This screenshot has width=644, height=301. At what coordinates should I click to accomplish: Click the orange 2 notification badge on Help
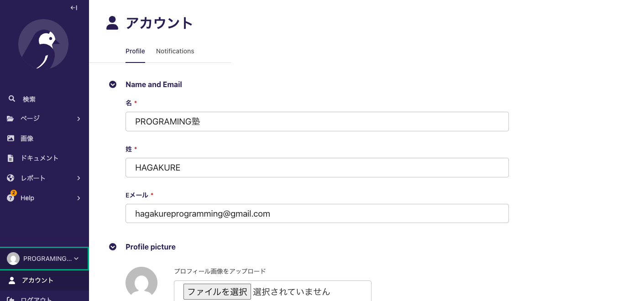[x=13, y=193]
